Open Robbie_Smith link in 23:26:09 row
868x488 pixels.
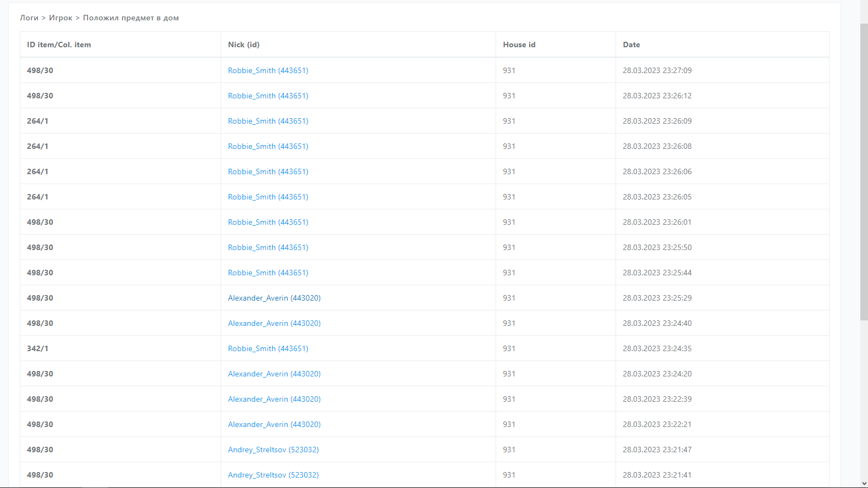click(268, 121)
